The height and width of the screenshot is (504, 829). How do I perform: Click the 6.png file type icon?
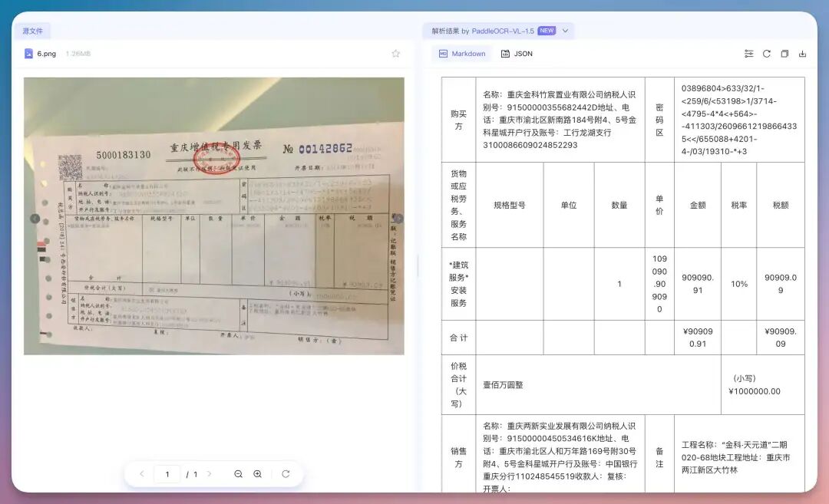(x=28, y=53)
